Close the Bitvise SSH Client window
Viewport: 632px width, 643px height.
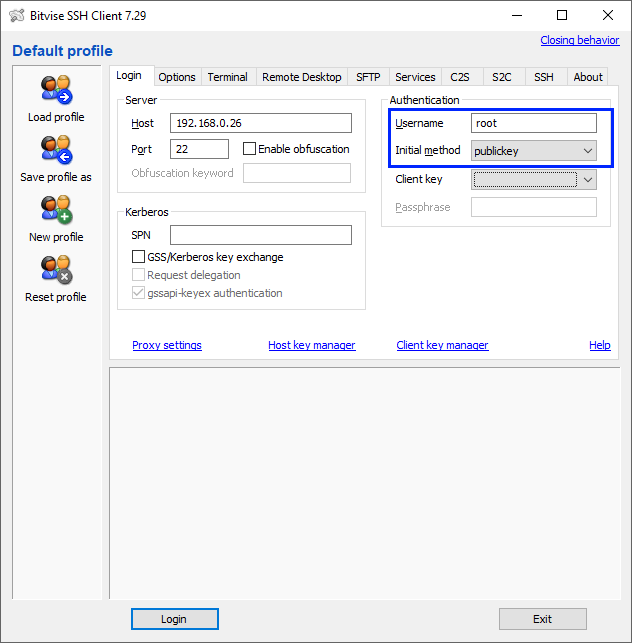coord(607,16)
